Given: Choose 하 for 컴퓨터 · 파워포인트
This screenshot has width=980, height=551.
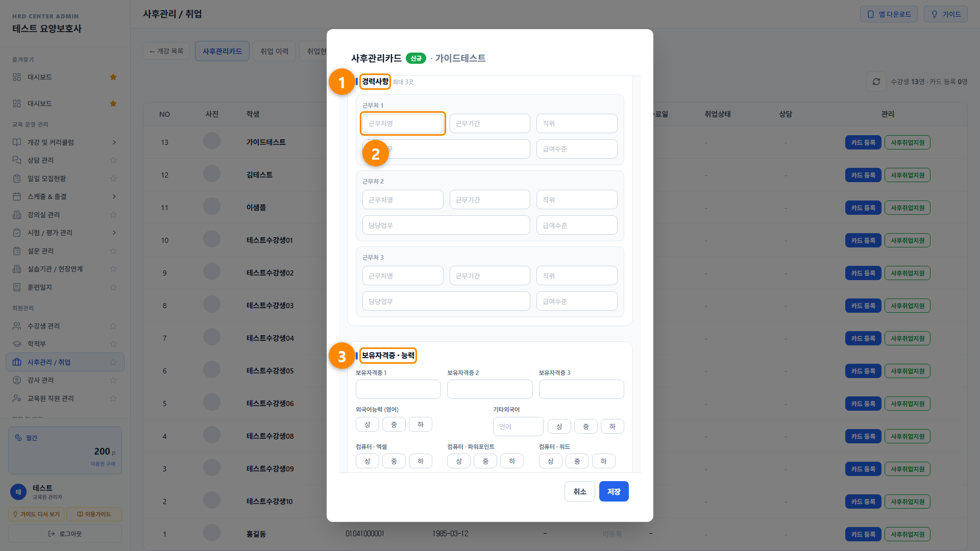Looking at the screenshot, I should click(x=512, y=461).
